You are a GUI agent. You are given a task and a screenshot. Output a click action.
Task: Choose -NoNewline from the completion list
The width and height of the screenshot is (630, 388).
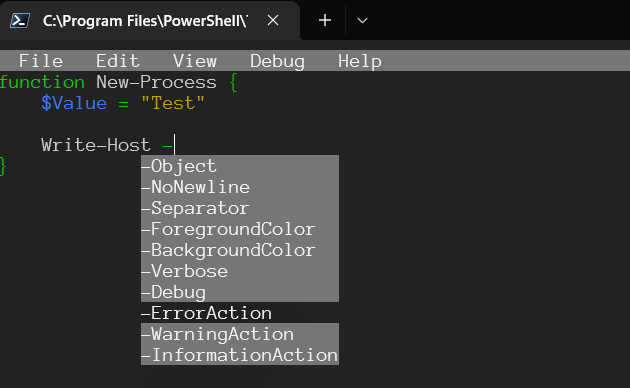point(240,187)
